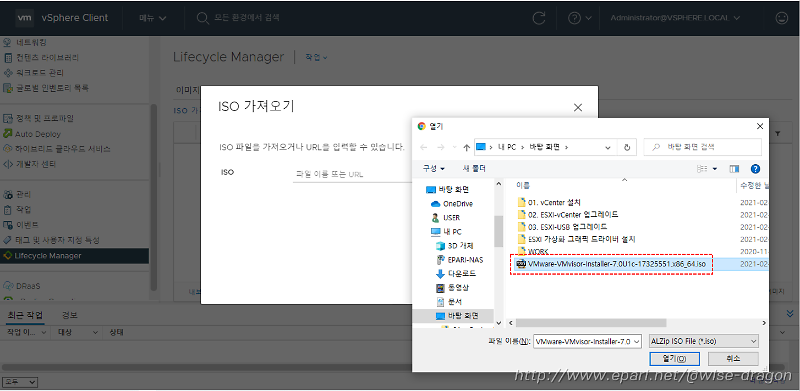Select OneDrive in the navigation tree

[452, 204]
